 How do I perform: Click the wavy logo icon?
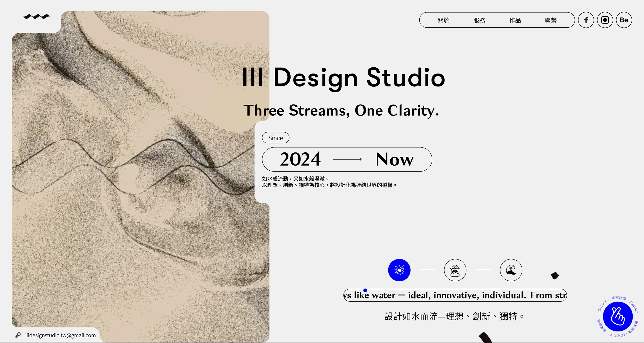(x=36, y=17)
